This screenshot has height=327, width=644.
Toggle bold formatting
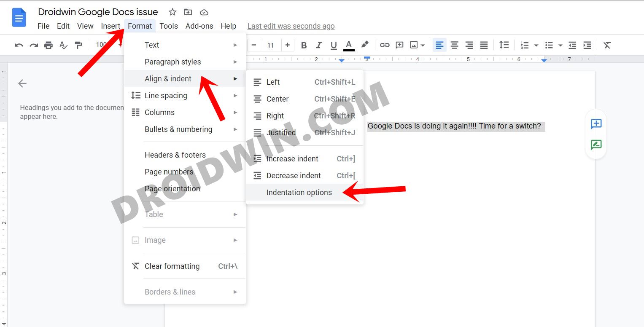click(304, 45)
